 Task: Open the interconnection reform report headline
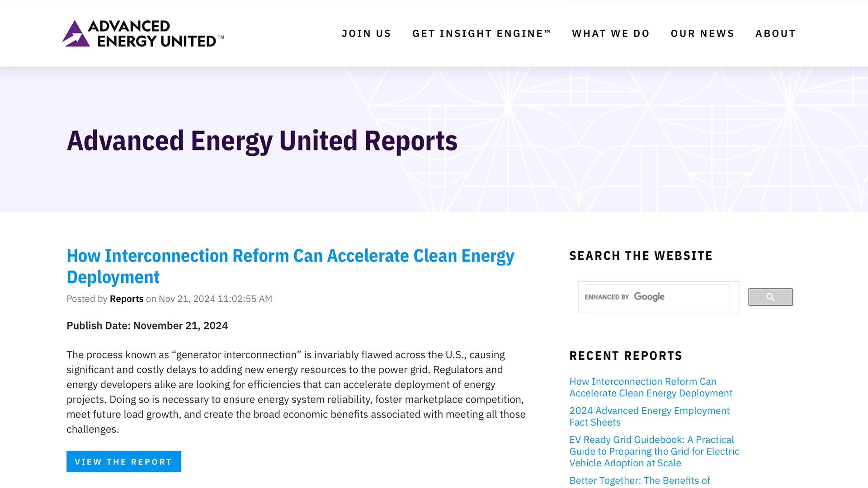pyautogui.click(x=290, y=266)
